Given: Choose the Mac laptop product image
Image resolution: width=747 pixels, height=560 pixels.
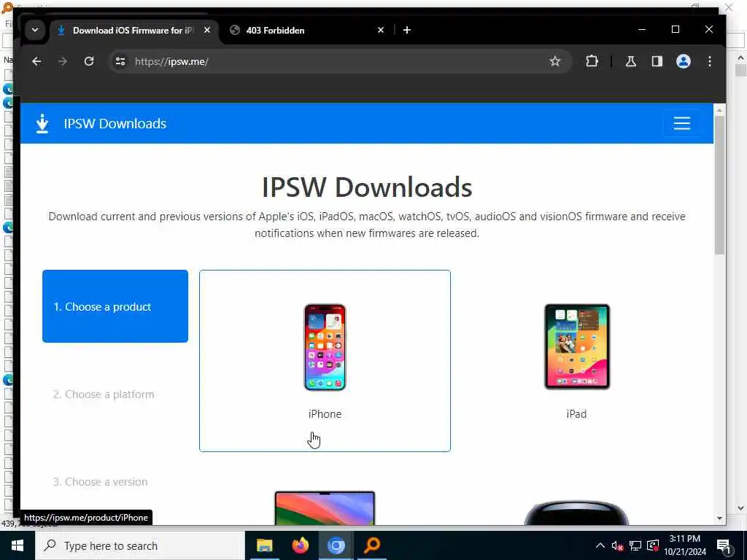Looking at the screenshot, I should click(325, 508).
